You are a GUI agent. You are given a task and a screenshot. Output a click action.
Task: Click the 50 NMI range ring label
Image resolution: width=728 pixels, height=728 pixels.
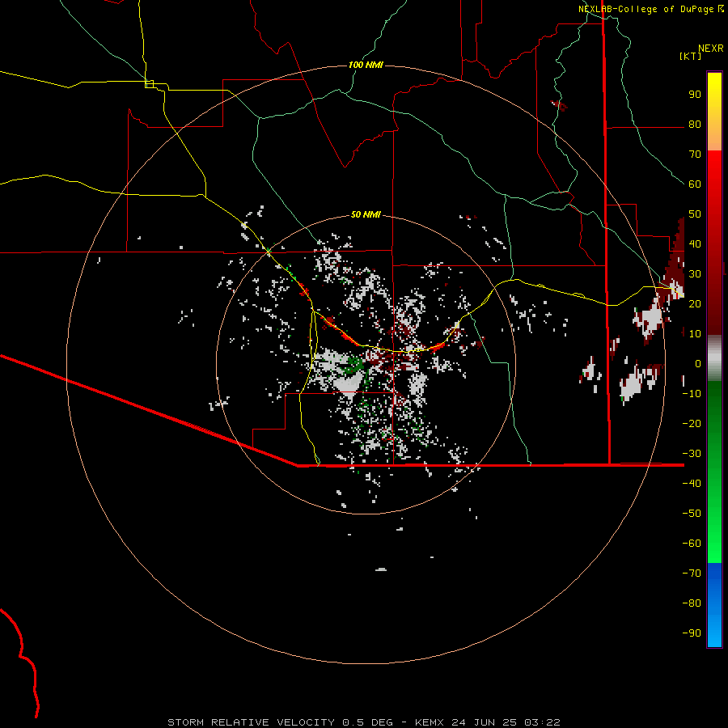click(366, 214)
